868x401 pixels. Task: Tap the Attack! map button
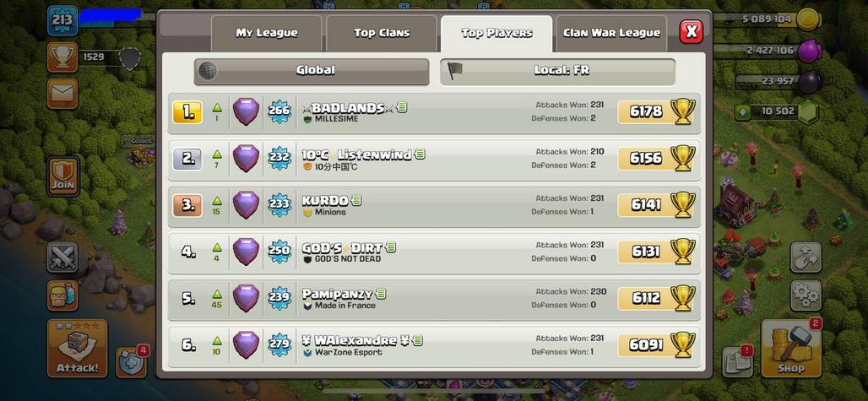(78, 349)
